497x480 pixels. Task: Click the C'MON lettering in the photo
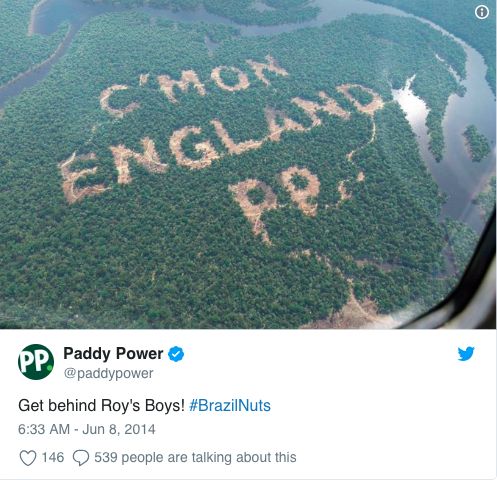tap(193, 86)
